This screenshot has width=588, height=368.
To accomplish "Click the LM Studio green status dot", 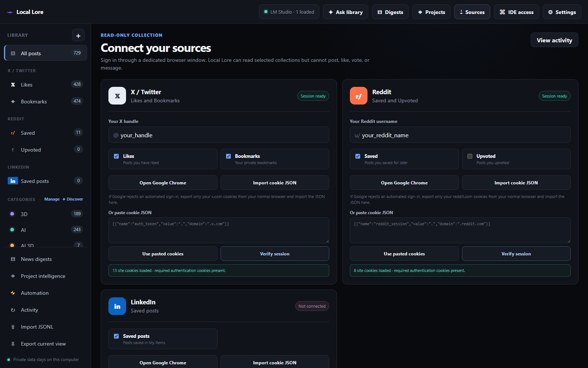I will pyautogui.click(x=266, y=12).
